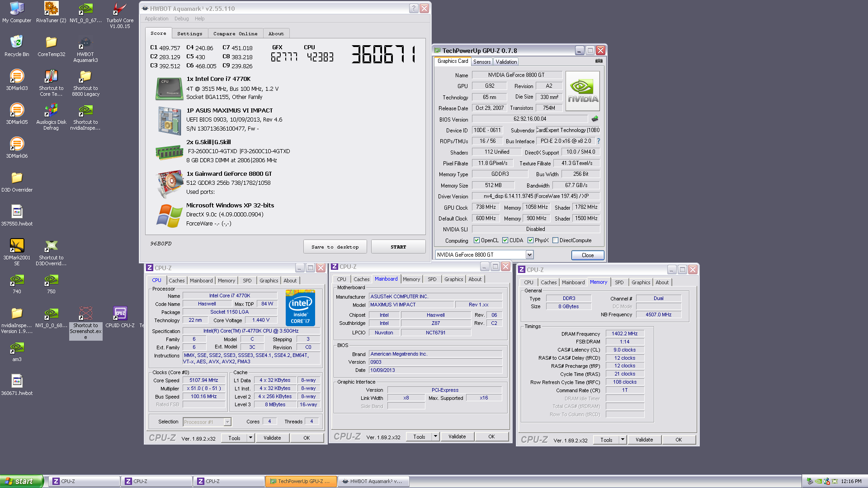Screen dimensions: 868x488
Task: Launch 3DMark06 desktop shortcut
Action: pyautogui.click(x=17, y=148)
